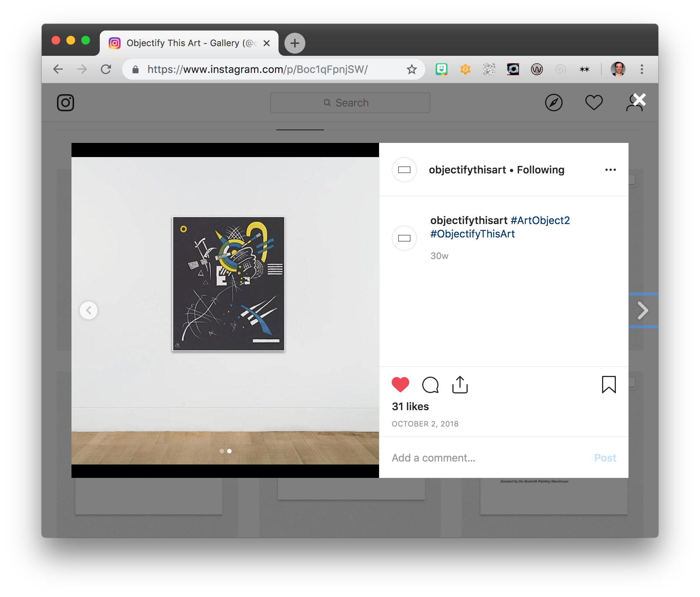This screenshot has height=597, width=700.
Task: Click the profile avatar in post header
Action: (404, 170)
